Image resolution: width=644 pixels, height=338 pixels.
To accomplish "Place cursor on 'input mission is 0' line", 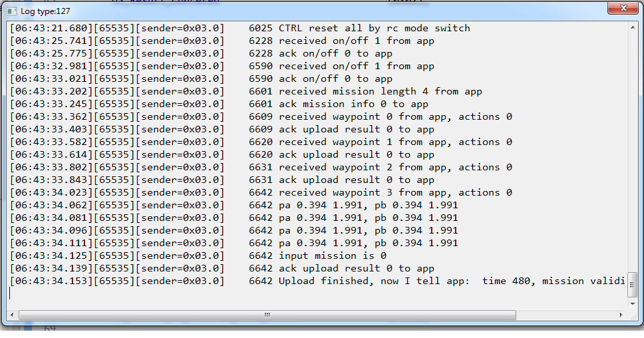I will 332,255.
